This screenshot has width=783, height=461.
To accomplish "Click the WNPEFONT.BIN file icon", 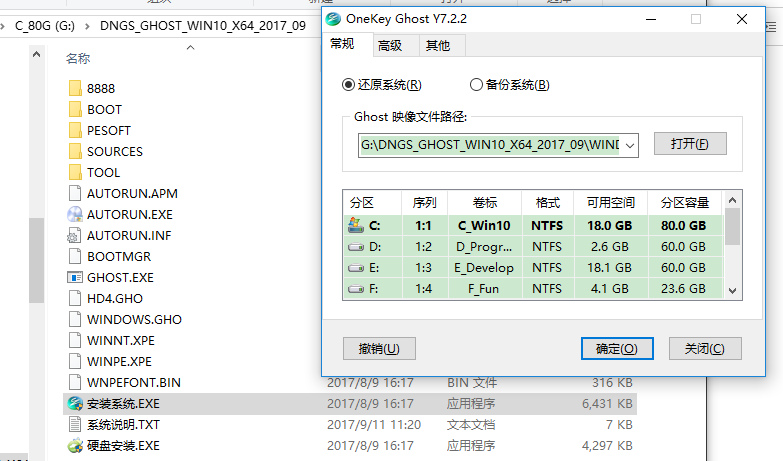I will [75, 382].
